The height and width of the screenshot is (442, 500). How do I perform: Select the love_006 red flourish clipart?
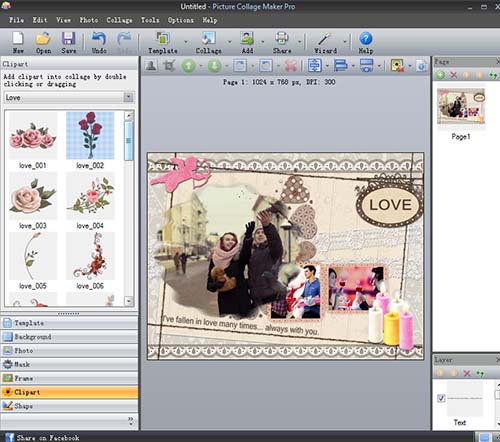90,256
